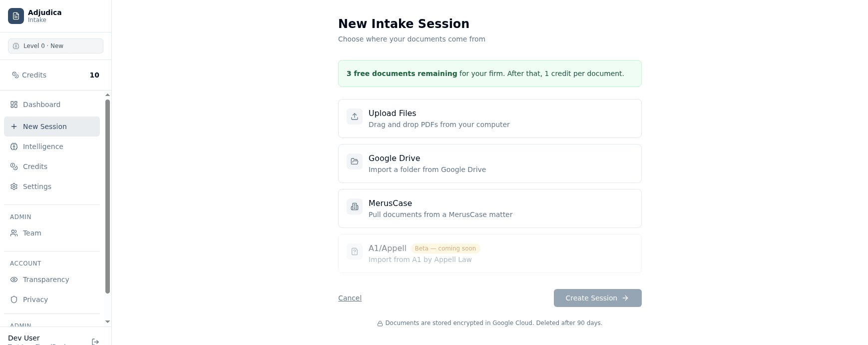Click the Team people icon
The width and height of the screenshot is (868, 345).
(x=14, y=233)
